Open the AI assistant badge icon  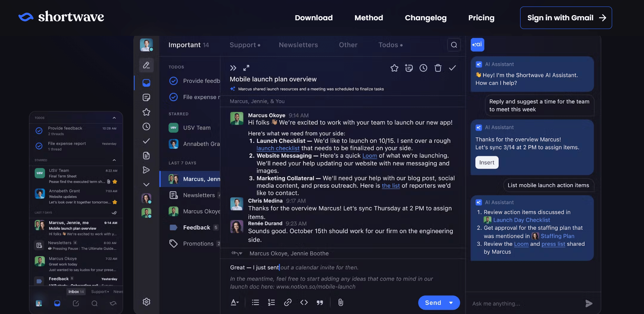pyautogui.click(x=477, y=45)
